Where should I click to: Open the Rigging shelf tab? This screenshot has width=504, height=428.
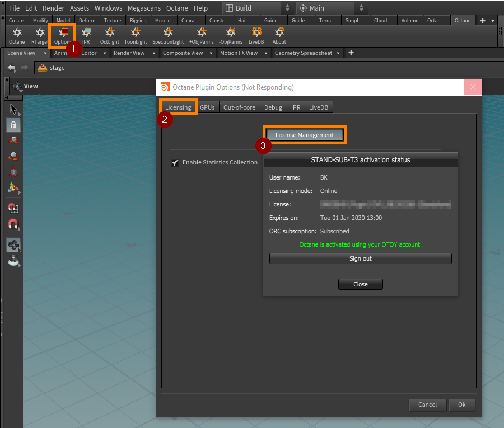(x=138, y=21)
